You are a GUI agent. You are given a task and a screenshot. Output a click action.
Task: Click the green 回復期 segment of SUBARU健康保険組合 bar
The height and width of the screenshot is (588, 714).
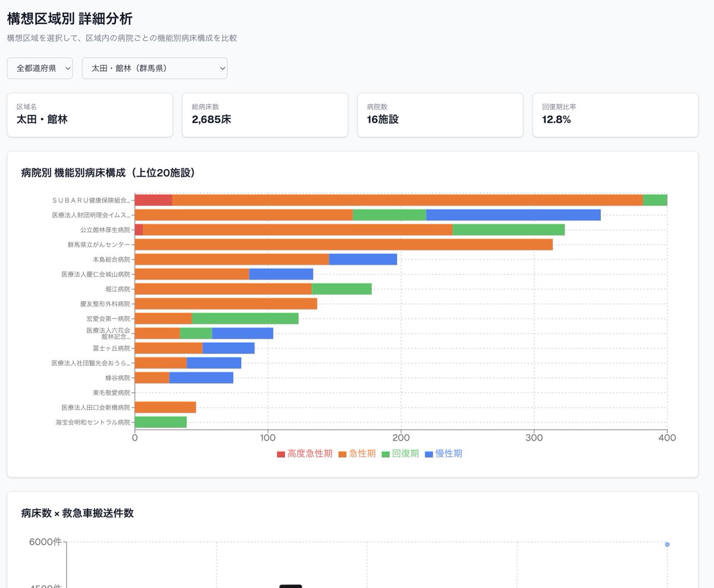(655, 200)
